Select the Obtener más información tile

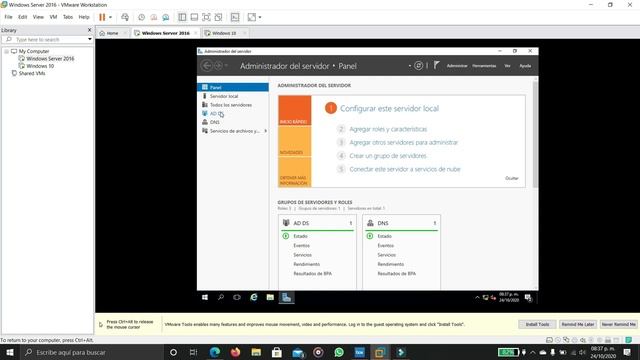click(295, 172)
